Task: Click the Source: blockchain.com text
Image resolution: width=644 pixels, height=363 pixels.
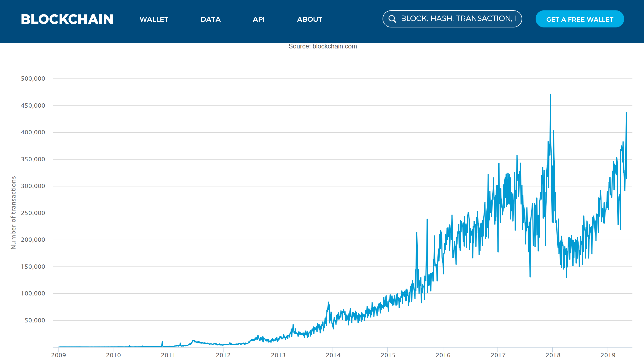Action: [323, 46]
